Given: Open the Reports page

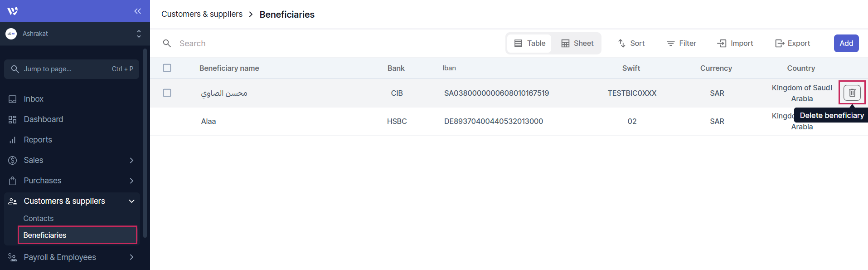Looking at the screenshot, I should 38,140.
